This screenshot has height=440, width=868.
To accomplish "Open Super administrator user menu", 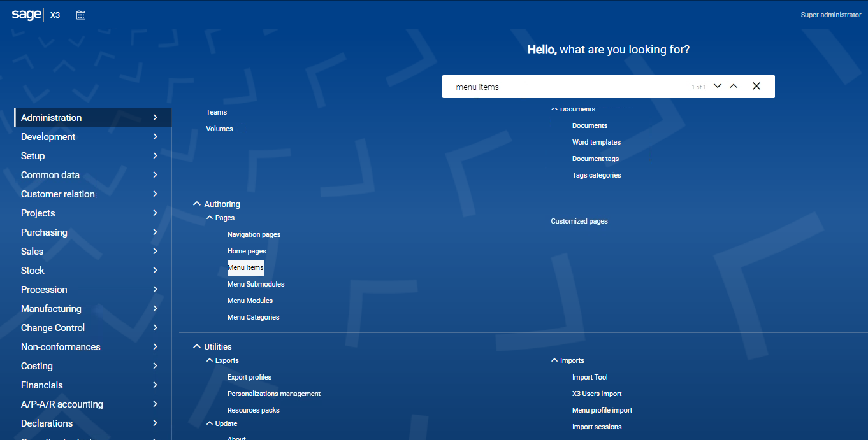I will coord(830,15).
